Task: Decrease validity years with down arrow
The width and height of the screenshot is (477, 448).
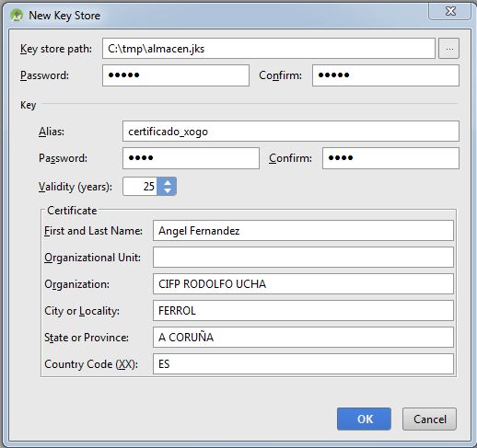Action: (x=168, y=190)
